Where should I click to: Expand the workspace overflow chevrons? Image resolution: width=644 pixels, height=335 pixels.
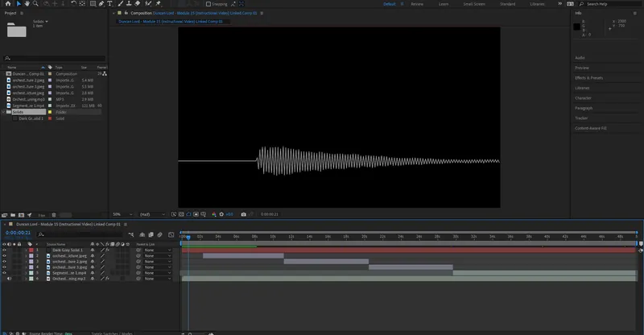point(559,4)
